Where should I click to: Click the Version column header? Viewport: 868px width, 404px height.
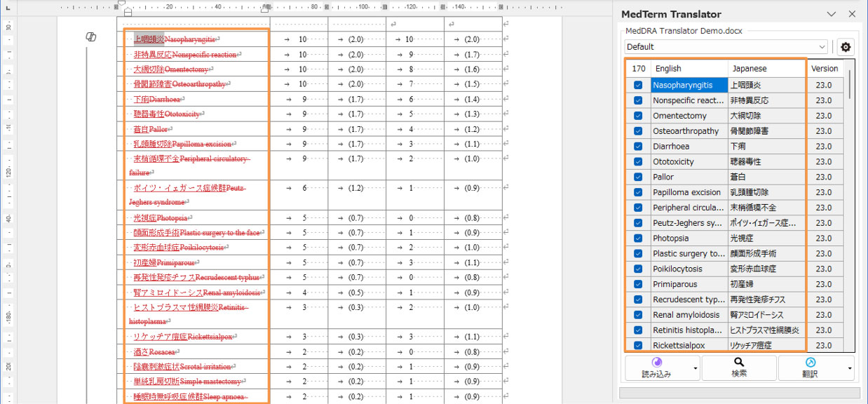pos(824,69)
